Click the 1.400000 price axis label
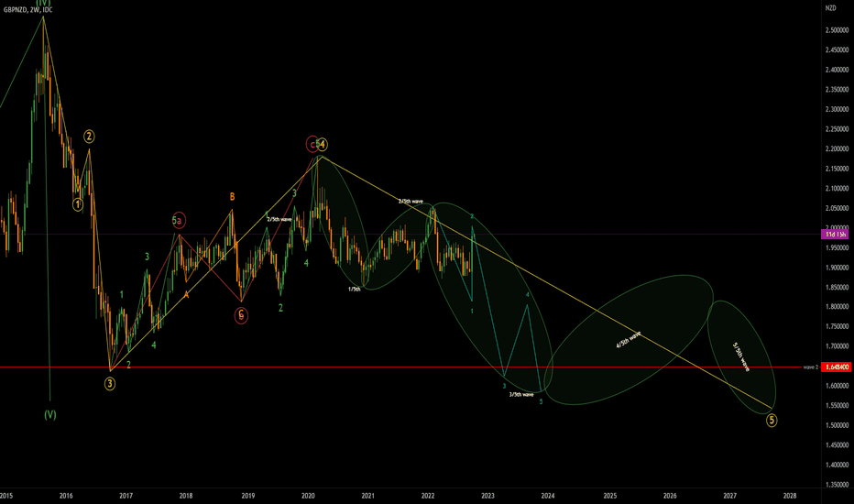 [x=837, y=465]
